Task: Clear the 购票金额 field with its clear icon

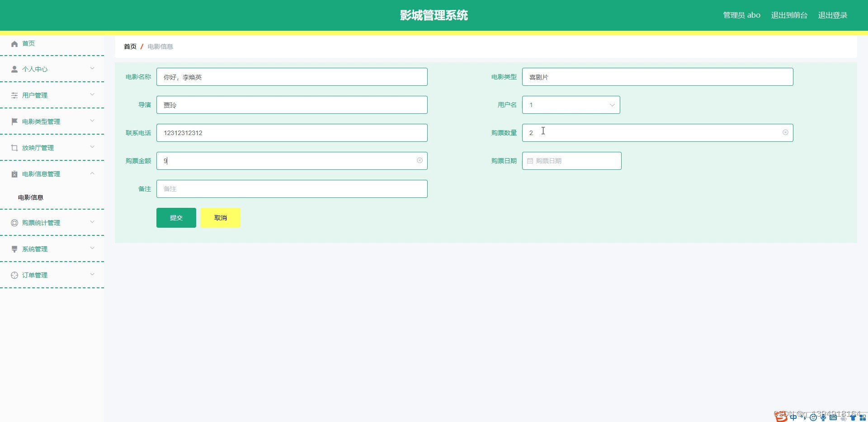Action: point(420,160)
